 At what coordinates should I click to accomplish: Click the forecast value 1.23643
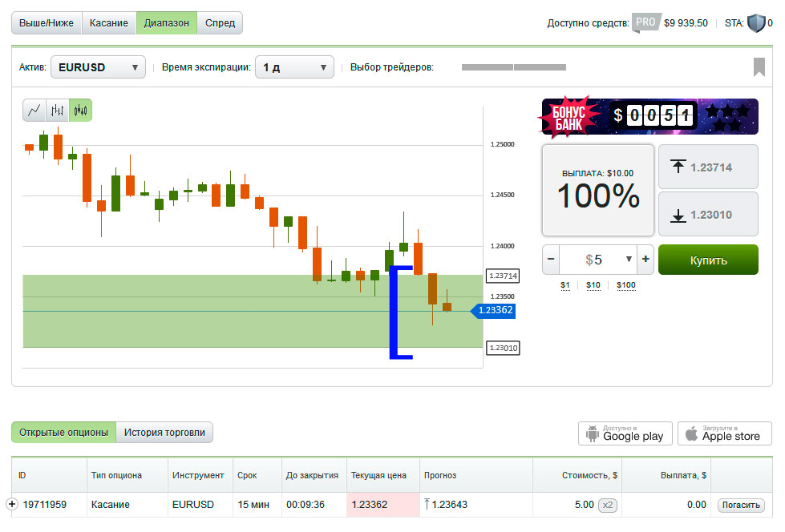(x=449, y=505)
